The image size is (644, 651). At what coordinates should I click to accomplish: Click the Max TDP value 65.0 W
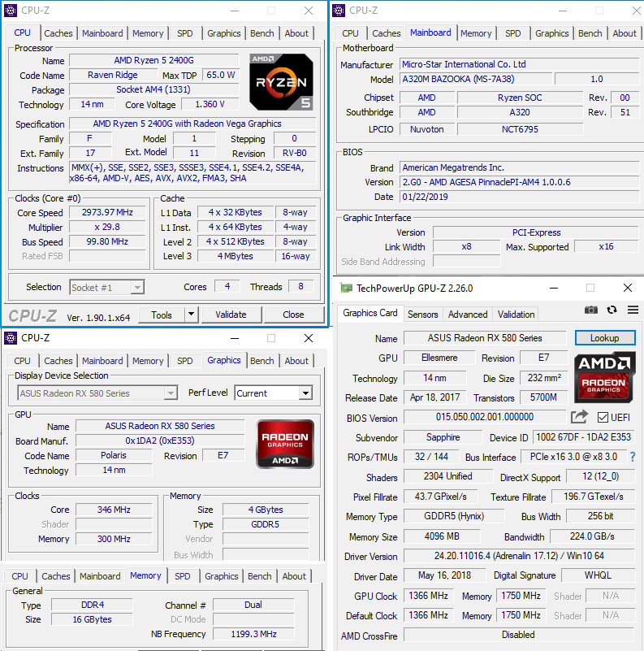coord(220,75)
